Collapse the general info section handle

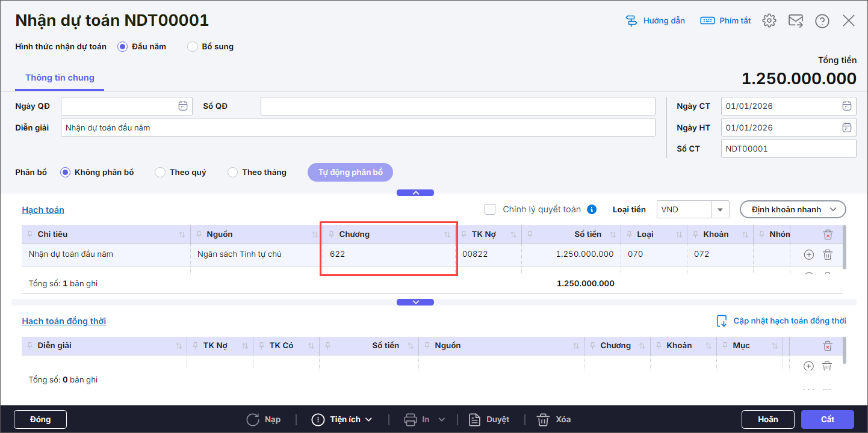coord(415,193)
